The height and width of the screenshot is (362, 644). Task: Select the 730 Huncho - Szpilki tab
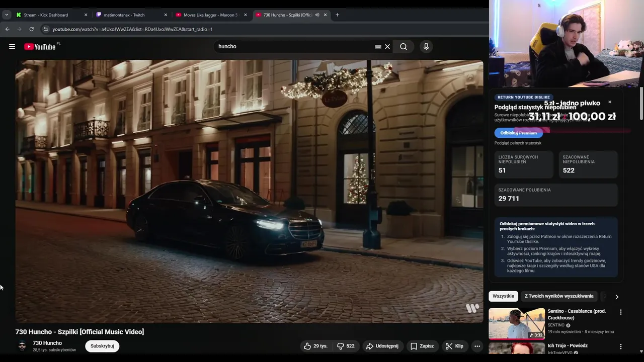tap(287, 15)
